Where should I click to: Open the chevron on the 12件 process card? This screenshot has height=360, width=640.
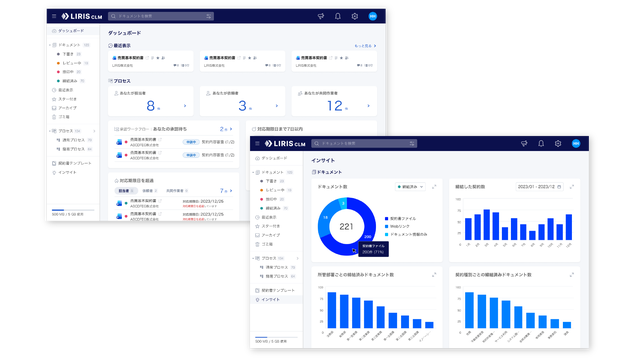[369, 106]
